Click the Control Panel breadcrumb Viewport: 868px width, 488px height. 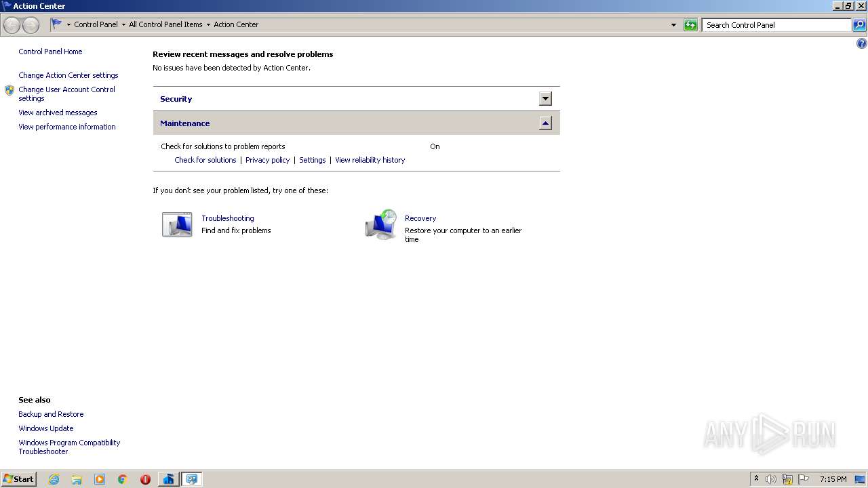click(96, 24)
